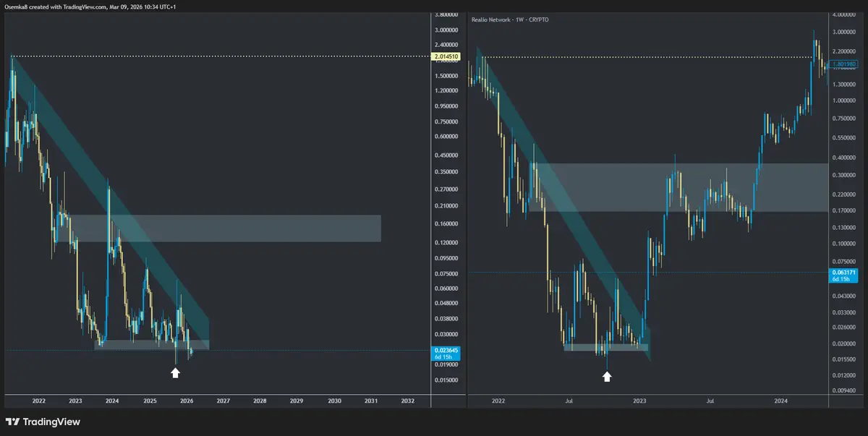868x436 pixels.
Task: Click the blue 0.023645 current price tag
Action: coord(446,354)
